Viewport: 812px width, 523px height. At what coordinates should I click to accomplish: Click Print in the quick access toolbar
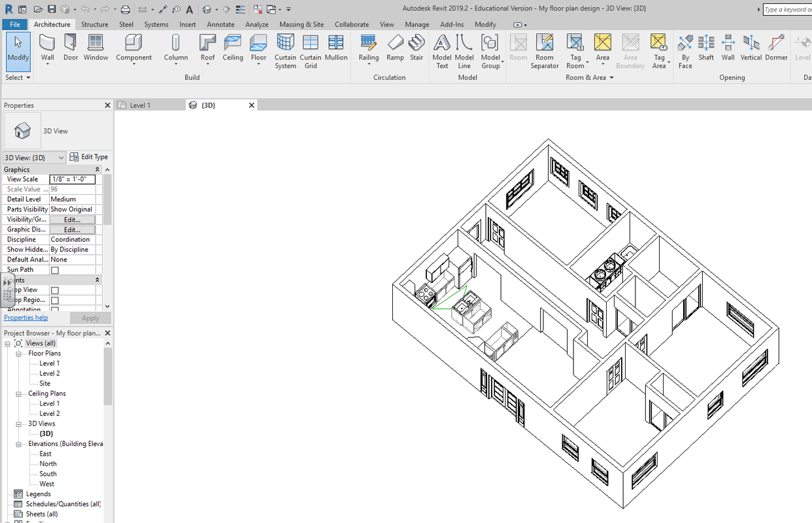coord(126,10)
